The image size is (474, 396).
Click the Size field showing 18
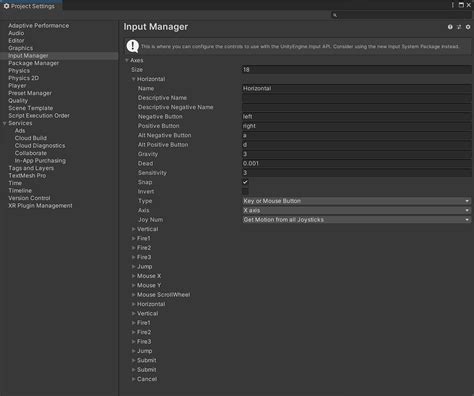(356, 70)
